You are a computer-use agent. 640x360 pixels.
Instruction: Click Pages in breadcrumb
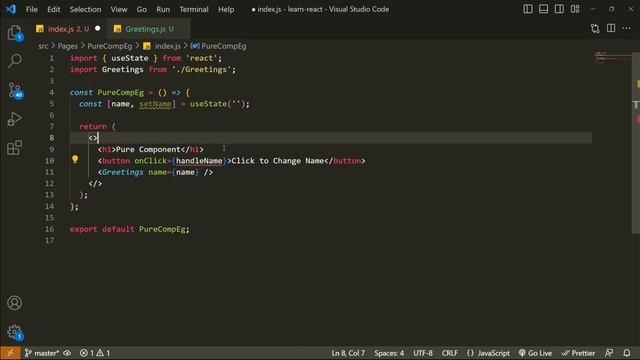click(x=67, y=46)
